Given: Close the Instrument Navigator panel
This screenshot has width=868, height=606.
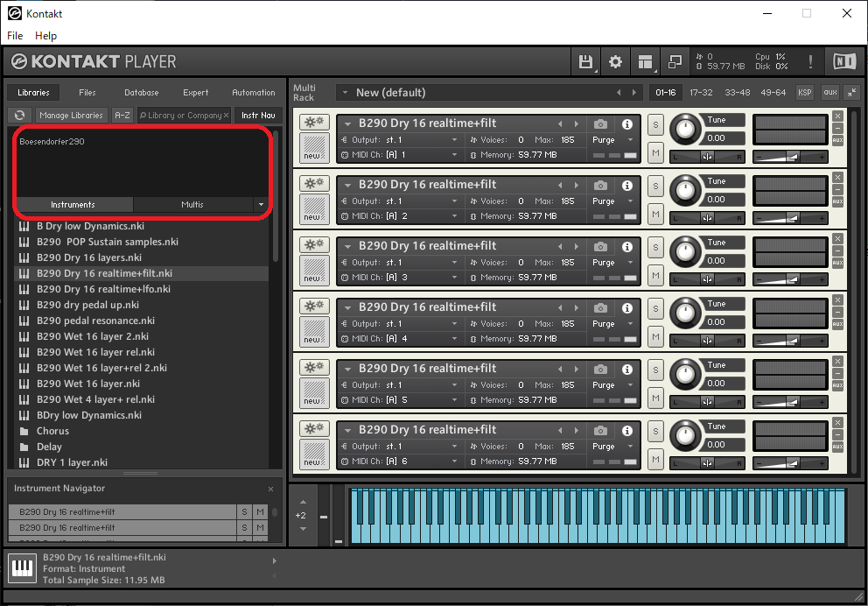Looking at the screenshot, I should point(270,490).
